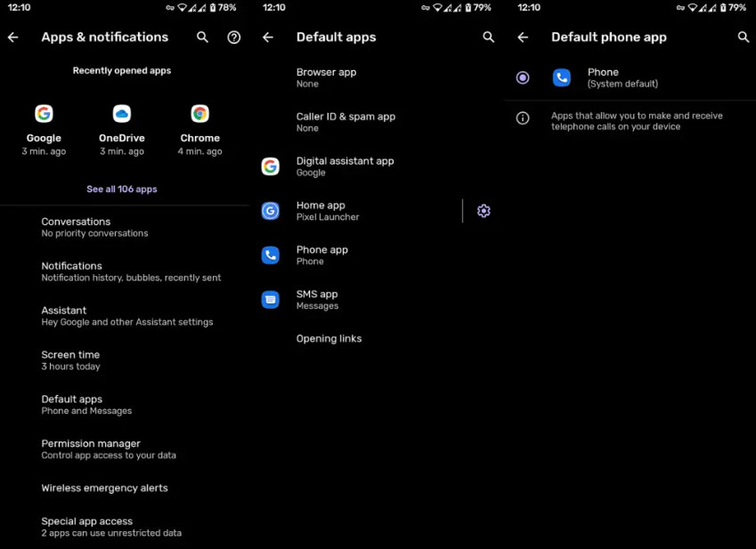
Task: Open Screen time entry
Action: click(x=125, y=360)
